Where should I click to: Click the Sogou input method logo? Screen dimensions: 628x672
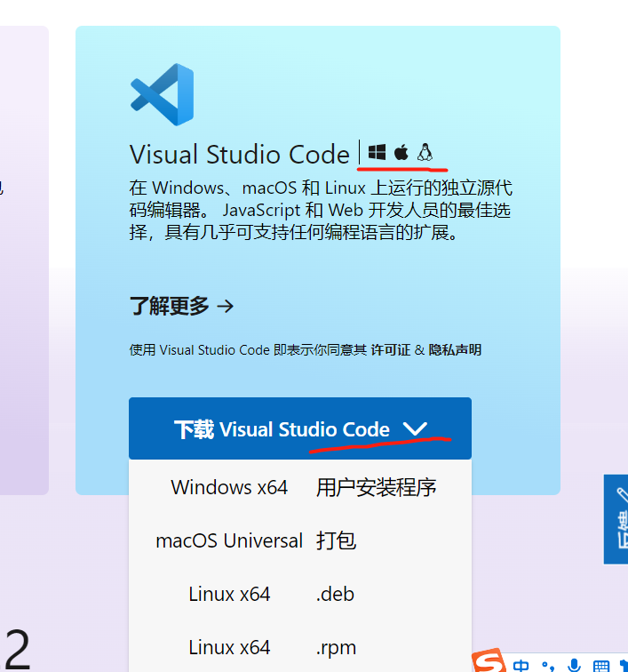click(x=489, y=660)
